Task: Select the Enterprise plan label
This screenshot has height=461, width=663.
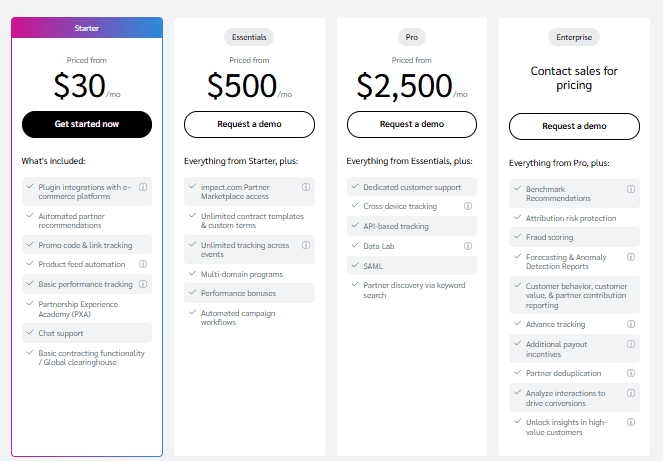Action: click(x=574, y=38)
